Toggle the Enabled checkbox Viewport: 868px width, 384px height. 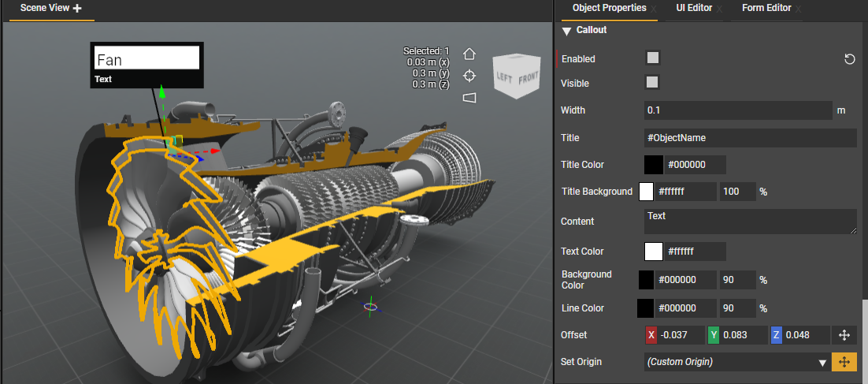(x=652, y=58)
